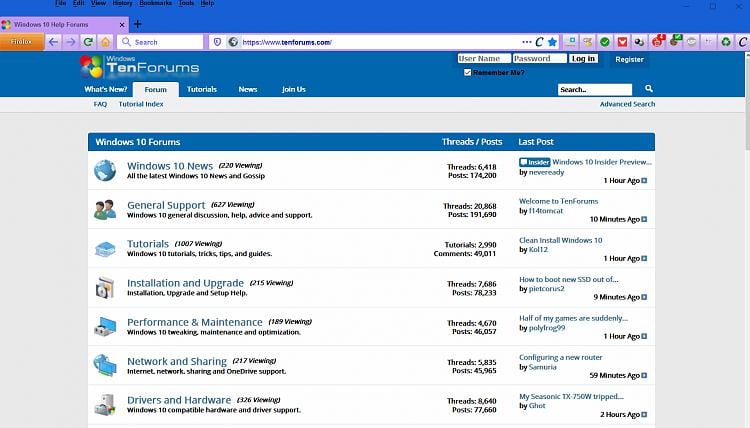This screenshot has width=750, height=428.
Task: Open the Drivers and Hardware forum link
Action: coord(179,400)
